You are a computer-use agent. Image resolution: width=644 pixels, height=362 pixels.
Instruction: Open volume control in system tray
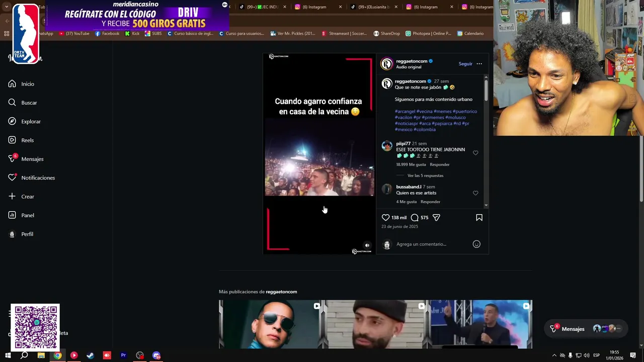pos(587,355)
